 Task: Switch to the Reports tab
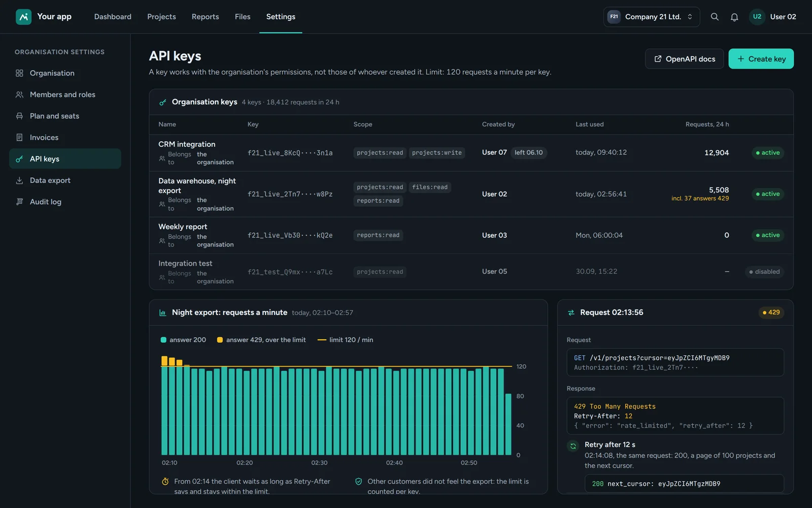pyautogui.click(x=206, y=17)
